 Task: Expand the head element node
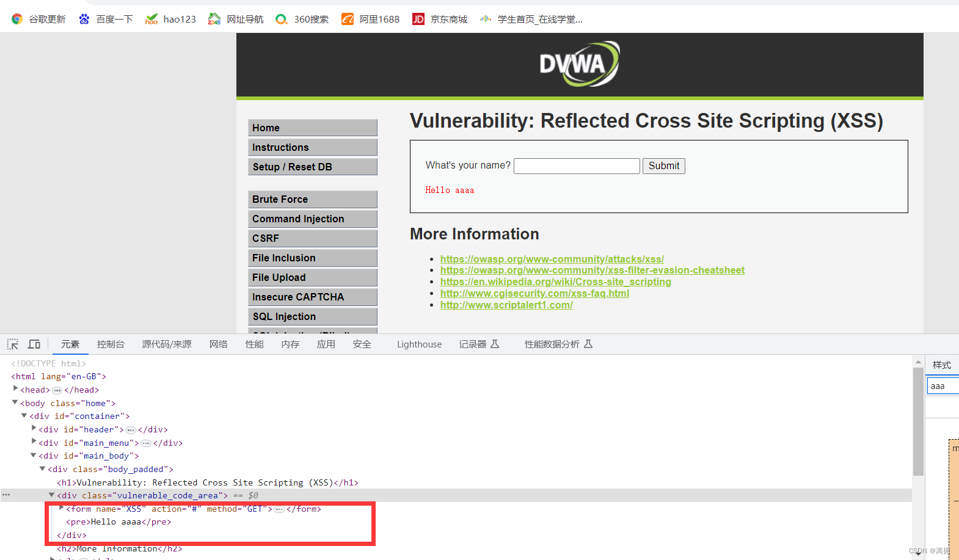15,389
